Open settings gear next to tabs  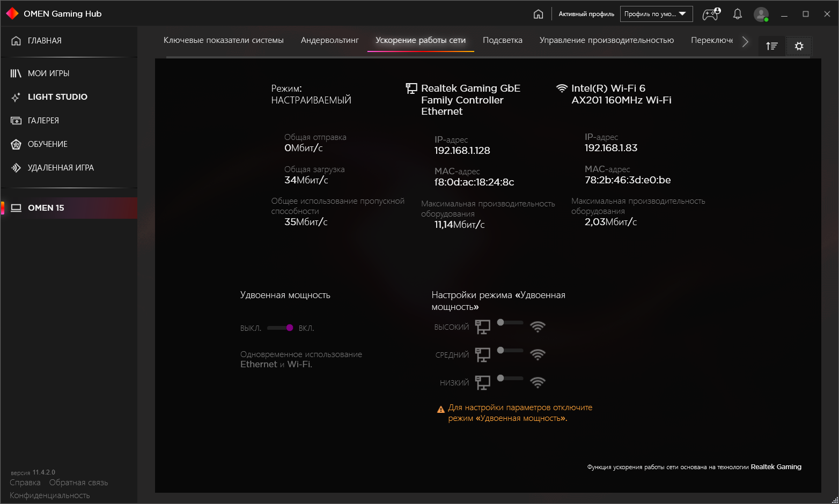click(x=799, y=46)
